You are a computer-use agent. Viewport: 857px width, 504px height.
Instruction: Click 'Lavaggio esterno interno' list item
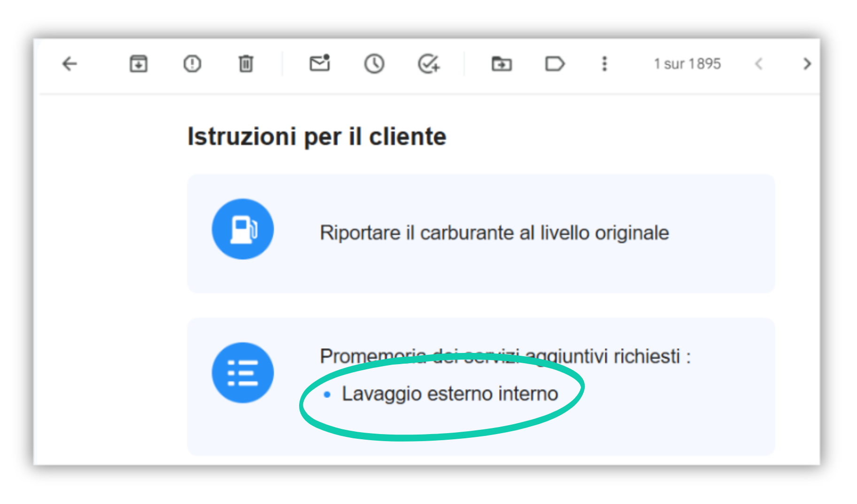pos(450,394)
